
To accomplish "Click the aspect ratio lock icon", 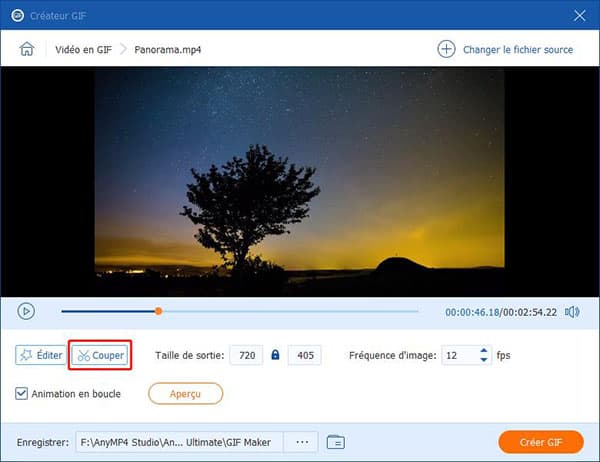I will 275,355.
